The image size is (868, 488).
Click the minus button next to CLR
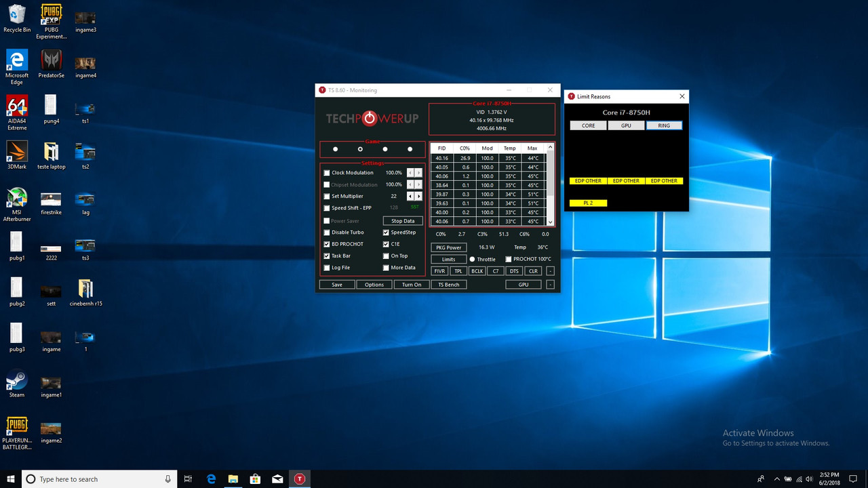pyautogui.click(x=550, y=271)
